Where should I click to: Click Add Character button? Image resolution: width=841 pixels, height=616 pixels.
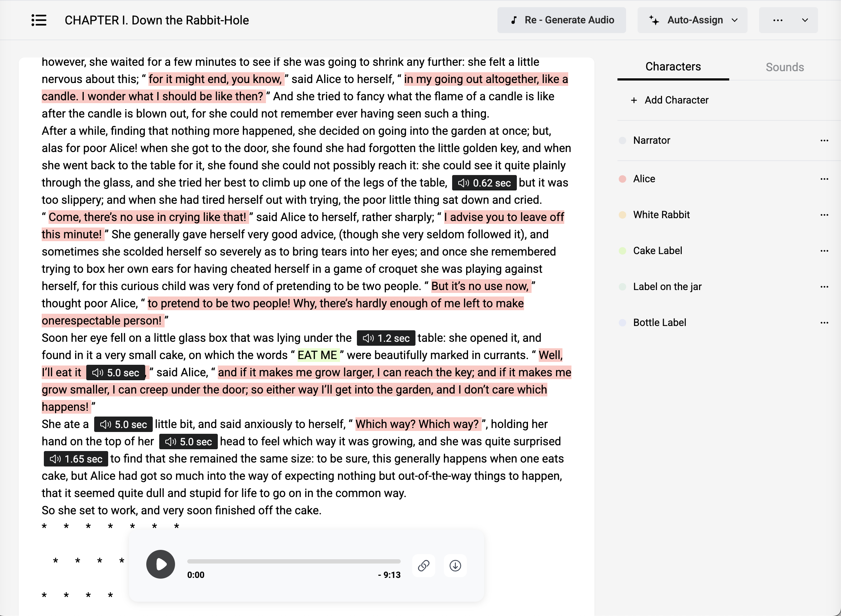point(670,100)
